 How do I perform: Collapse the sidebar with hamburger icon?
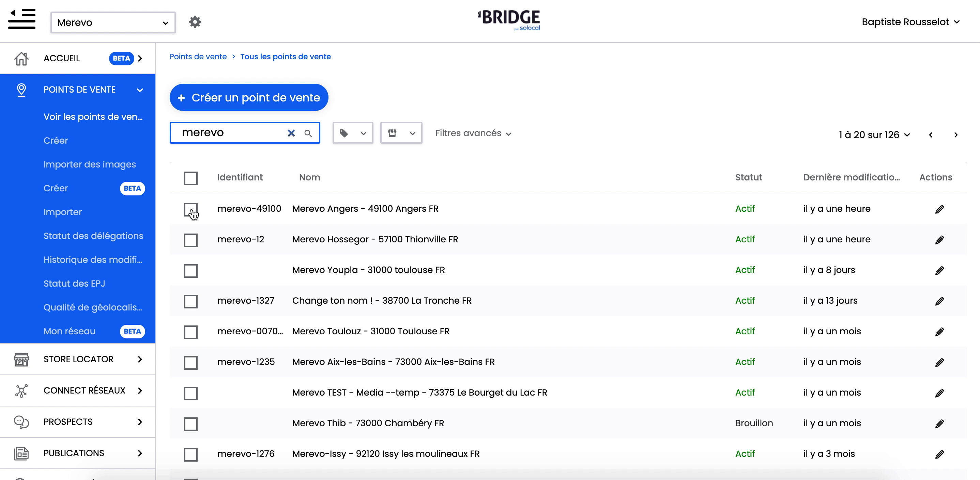(x=22, y=19)
